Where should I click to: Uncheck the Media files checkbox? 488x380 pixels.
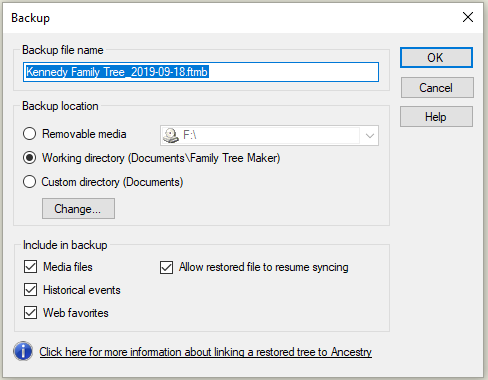[x=30, y=267]
